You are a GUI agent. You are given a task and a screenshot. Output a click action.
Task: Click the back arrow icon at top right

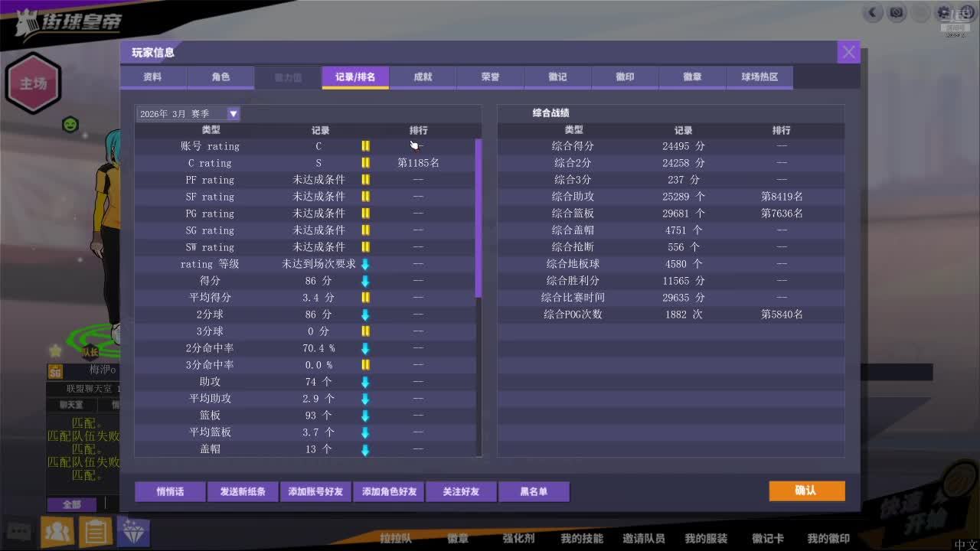(x=874, y=12)
